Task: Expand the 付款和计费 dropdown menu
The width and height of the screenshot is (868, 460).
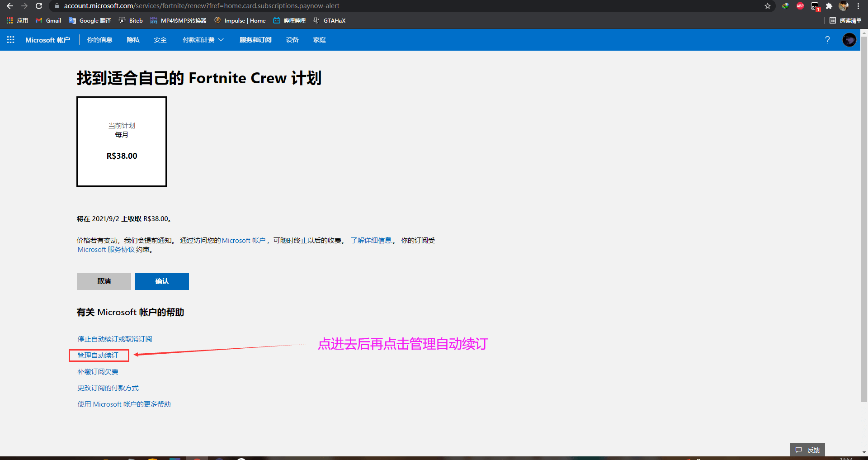Action: pos(203,40)
